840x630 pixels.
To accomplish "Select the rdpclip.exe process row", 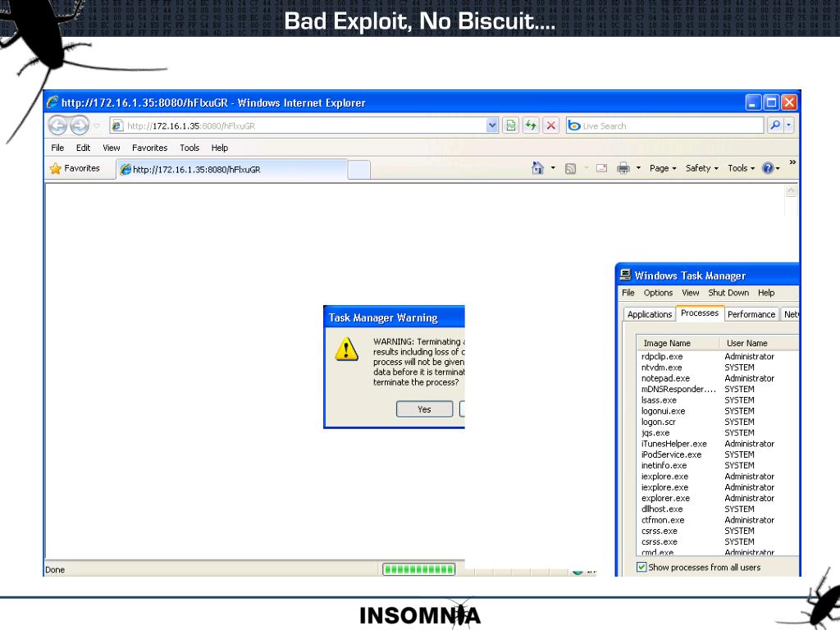I will click(718, 356).
